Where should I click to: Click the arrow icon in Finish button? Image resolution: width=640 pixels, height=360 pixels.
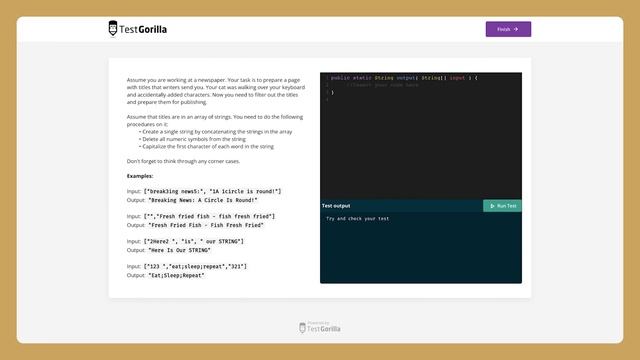516,29
